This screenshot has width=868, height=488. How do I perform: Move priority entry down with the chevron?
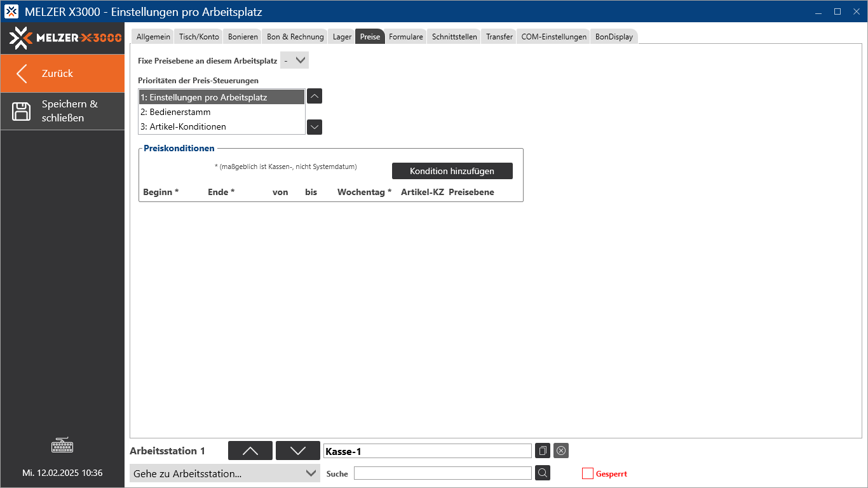click(314, 126)
